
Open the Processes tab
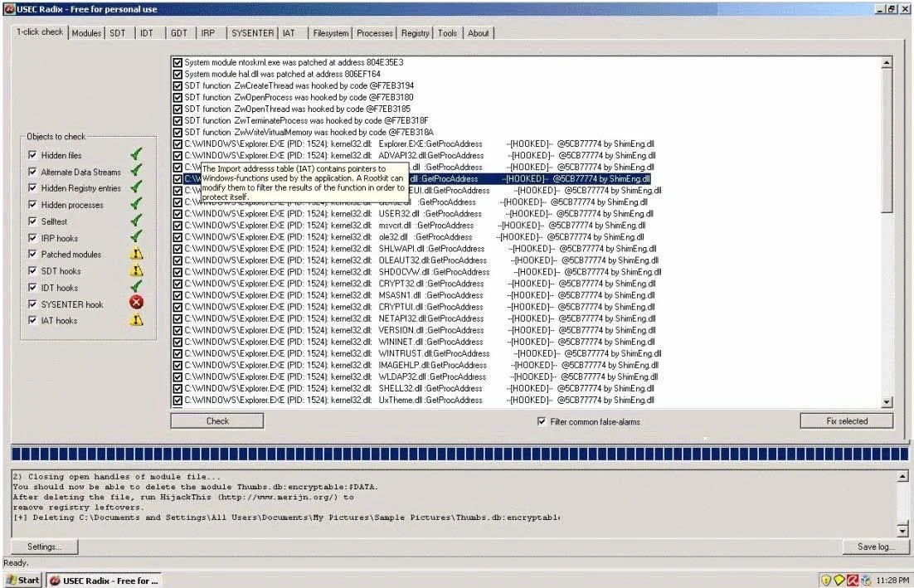point(375,33)
